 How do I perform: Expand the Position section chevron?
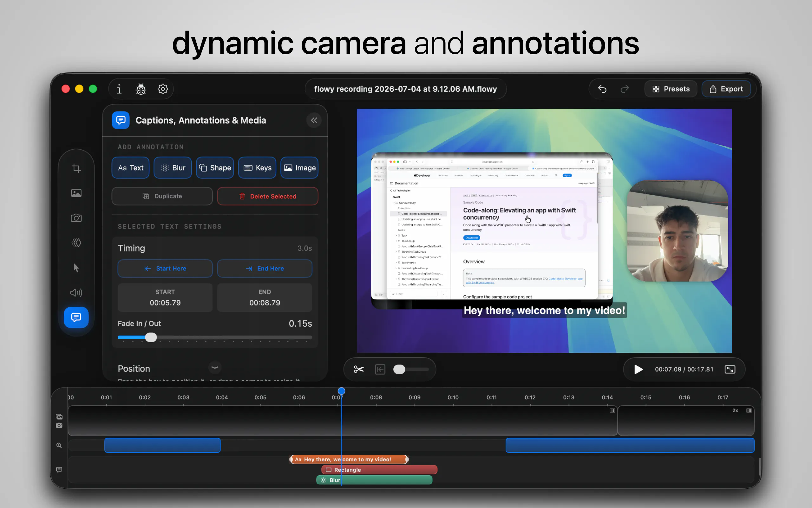tap(215, 368)
